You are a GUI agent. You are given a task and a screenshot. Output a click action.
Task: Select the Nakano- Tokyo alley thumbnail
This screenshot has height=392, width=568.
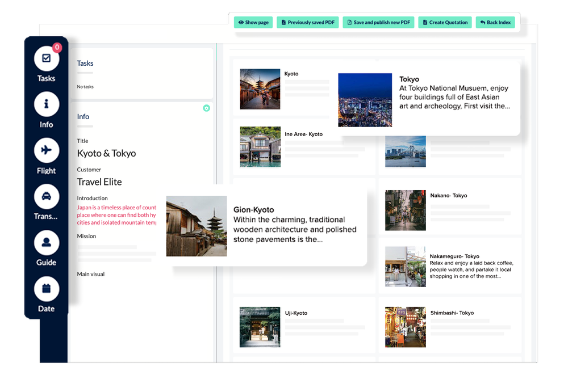point(406,210)
